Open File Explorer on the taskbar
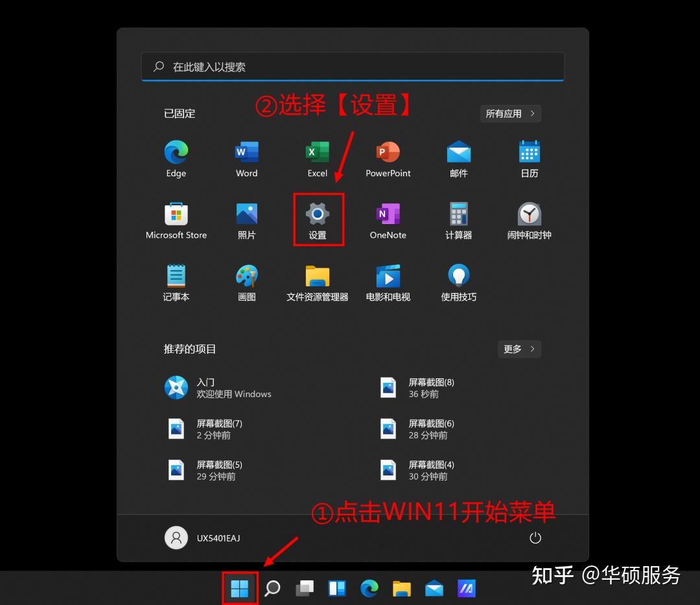The width and height of the screenshot is (700, 605). 402,589
